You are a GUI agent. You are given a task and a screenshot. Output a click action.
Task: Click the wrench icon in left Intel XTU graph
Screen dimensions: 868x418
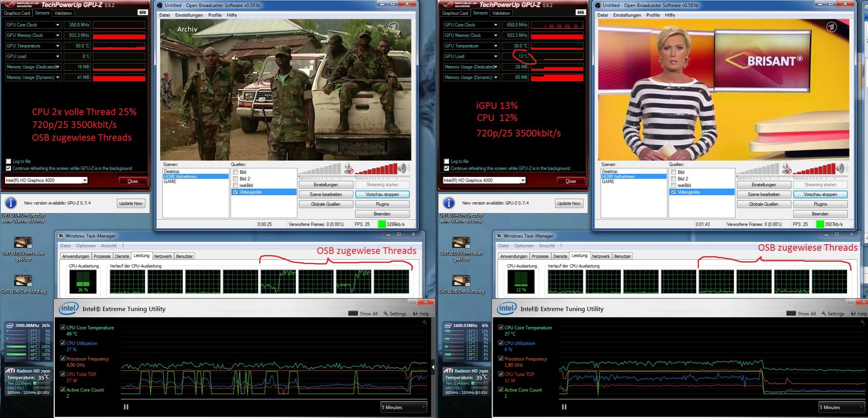pyautogui.click(x=424, y=322)
